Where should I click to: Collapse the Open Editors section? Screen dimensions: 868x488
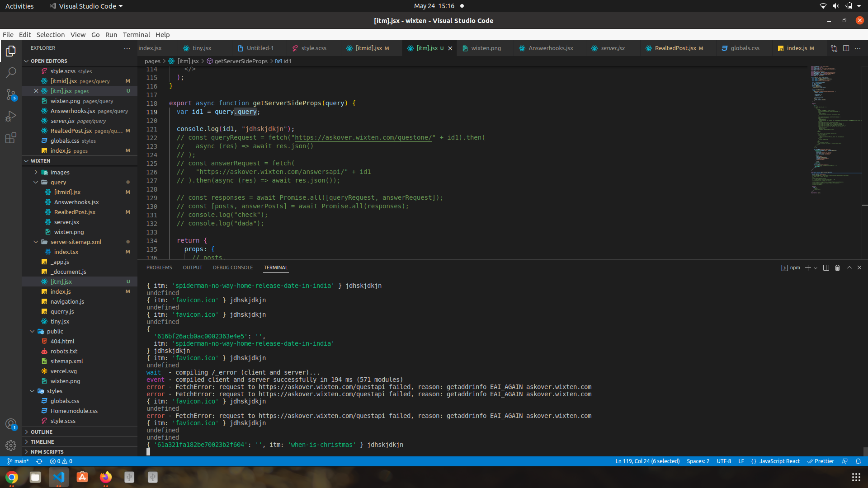26,61
